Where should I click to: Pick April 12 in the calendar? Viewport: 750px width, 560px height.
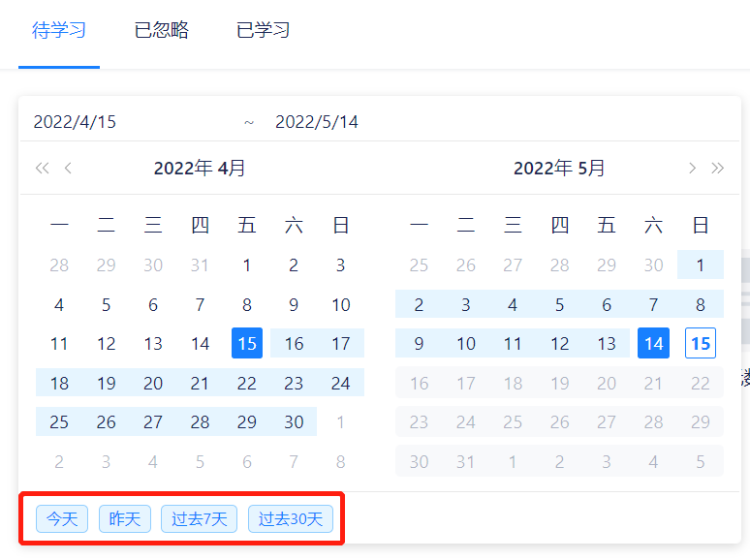tap(107, 343)
